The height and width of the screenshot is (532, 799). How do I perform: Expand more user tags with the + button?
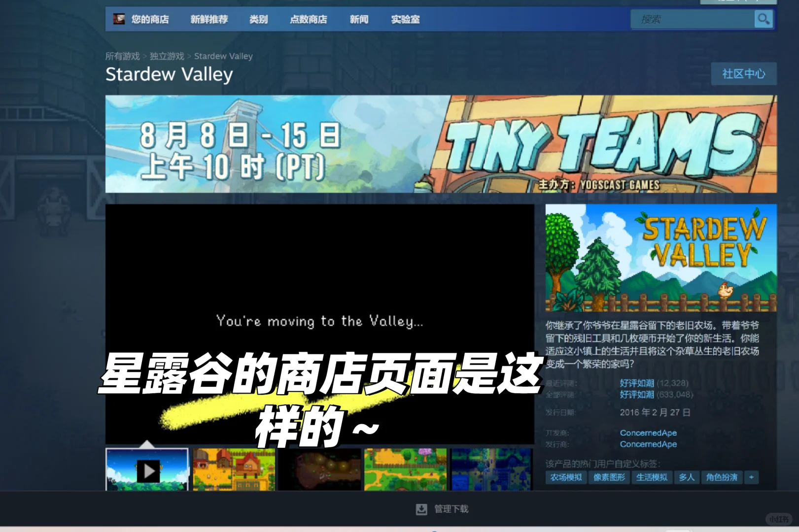pos(751,477)
